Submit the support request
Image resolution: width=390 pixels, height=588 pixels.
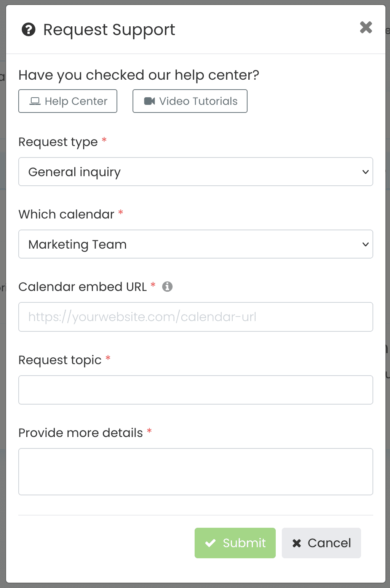coord(235,543)
